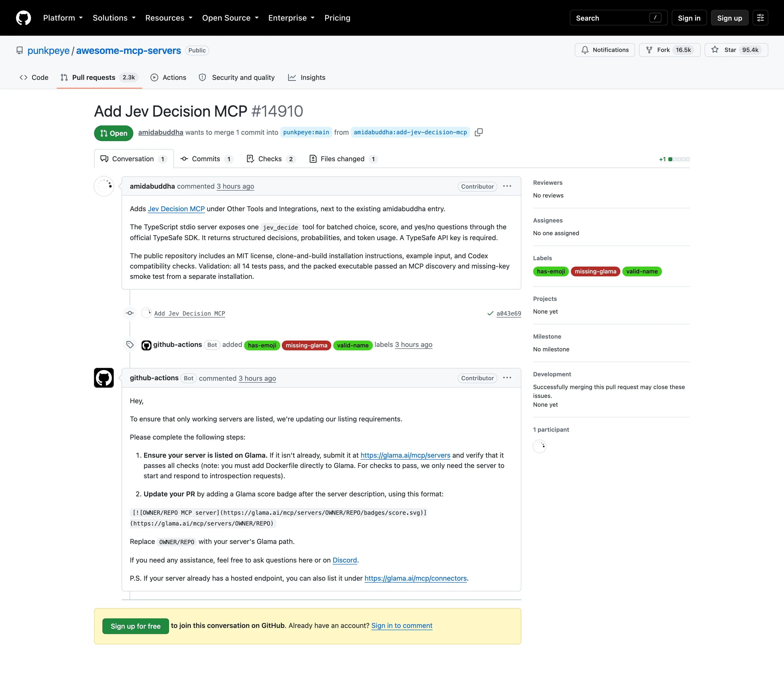Open the Checks tab
The width and height of the screenshot is (784, 686).
point(271,159)
